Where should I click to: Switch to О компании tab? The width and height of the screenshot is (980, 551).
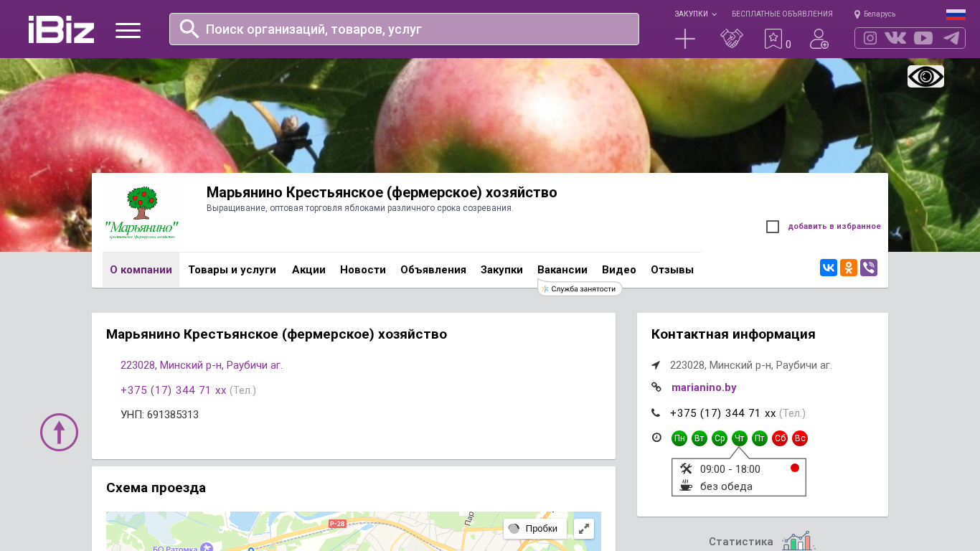tap(141, 270)
